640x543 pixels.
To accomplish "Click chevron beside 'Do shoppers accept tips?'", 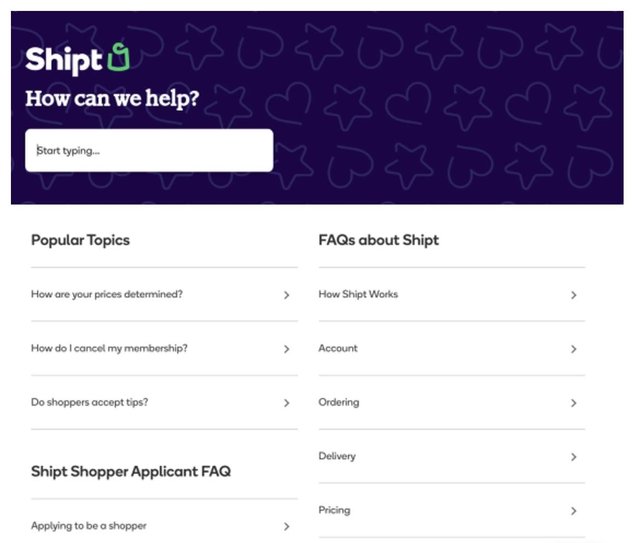I will pos(287,403).
